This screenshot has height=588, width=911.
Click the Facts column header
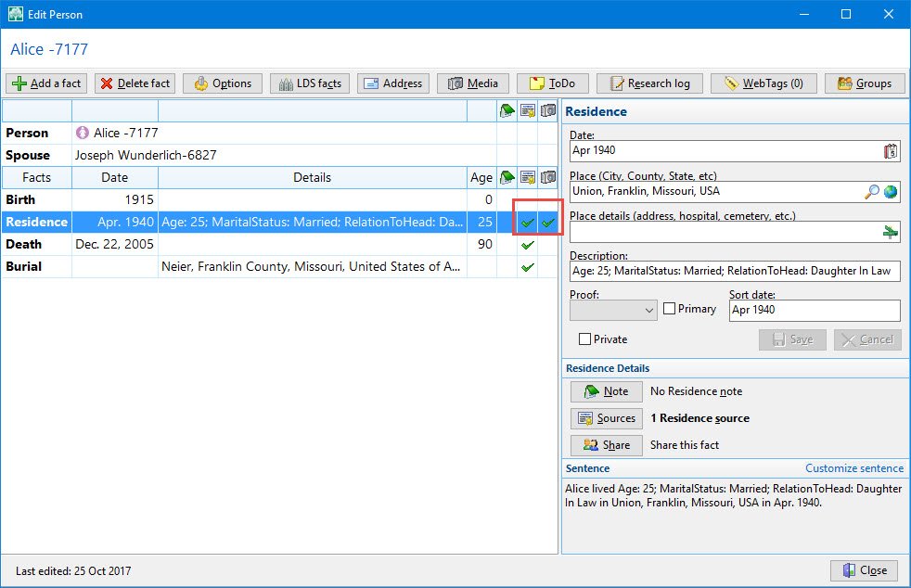[36, 177]
